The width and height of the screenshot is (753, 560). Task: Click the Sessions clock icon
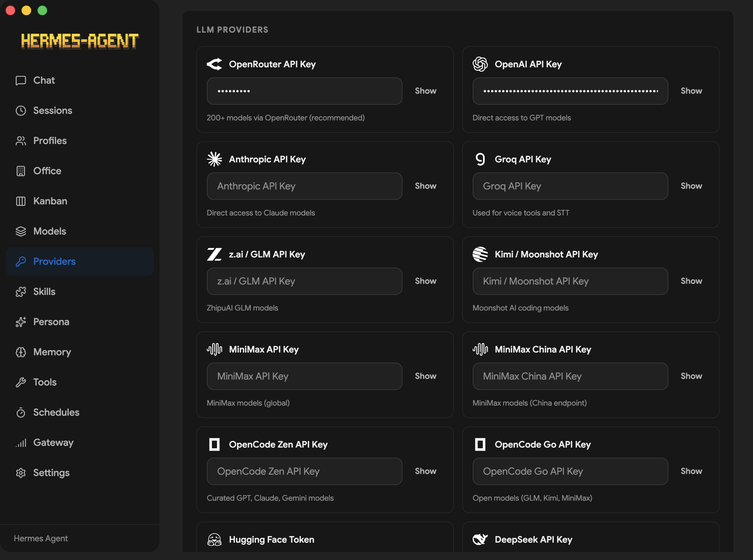(21, 111)
